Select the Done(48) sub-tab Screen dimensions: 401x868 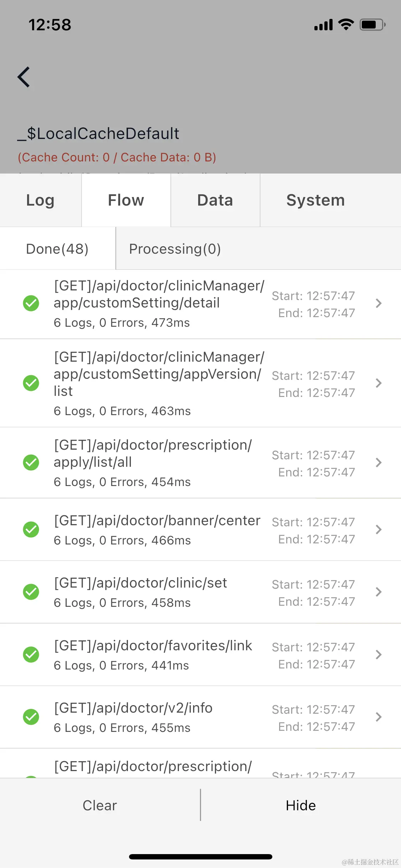coord(57,249)
